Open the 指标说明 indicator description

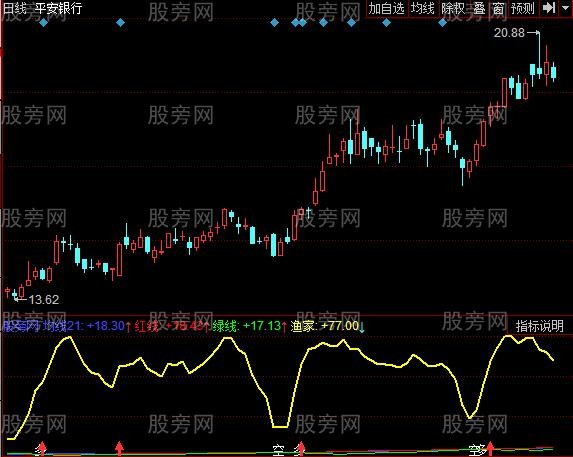pyautogui.click(x=539, y=326)
